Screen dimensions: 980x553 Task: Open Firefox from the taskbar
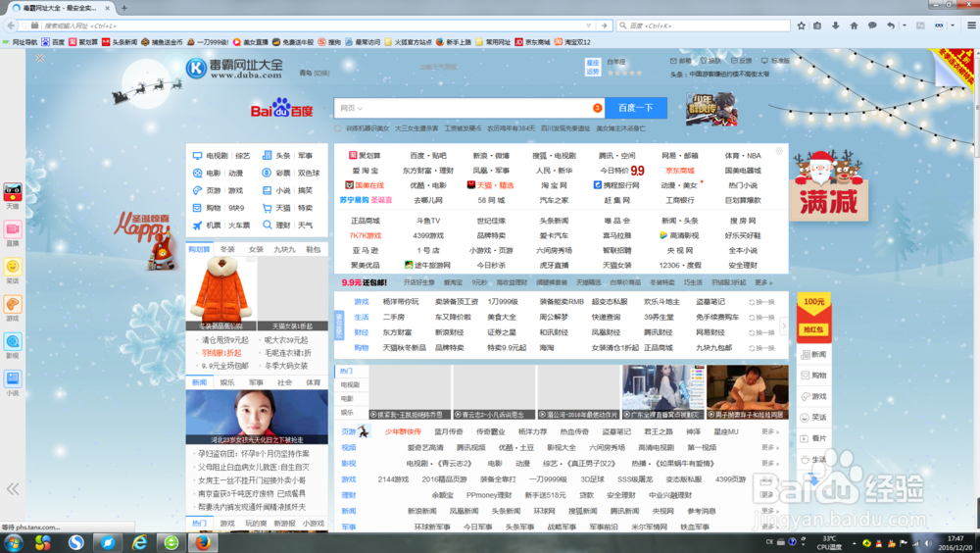203,542
